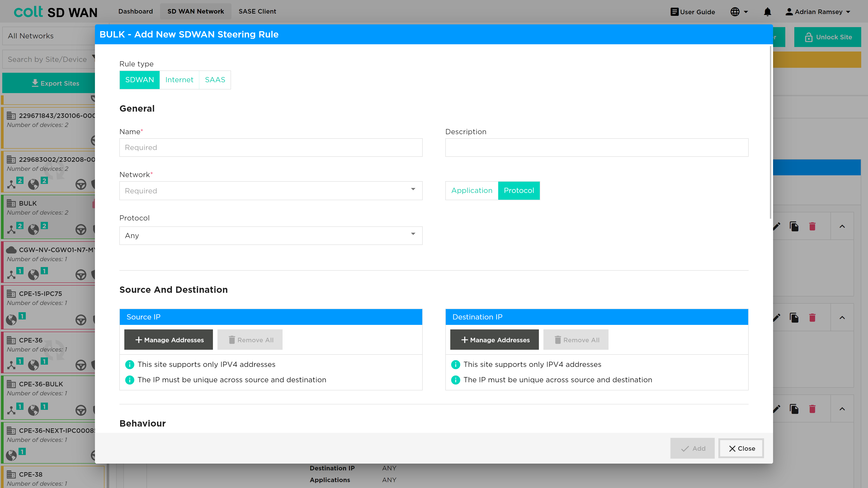Focus the Description field
Viewport: 868px width, 488px height.
[597, 148]
